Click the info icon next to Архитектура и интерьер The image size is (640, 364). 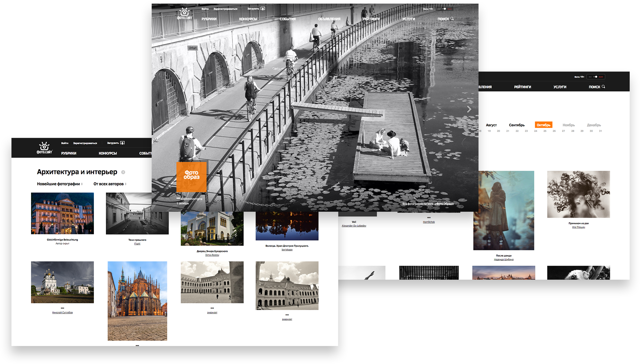[x=123, y=172]
